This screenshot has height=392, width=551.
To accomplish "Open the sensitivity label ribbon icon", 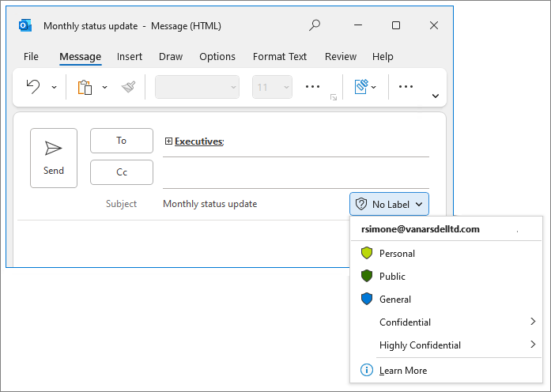I will (361, 87).
